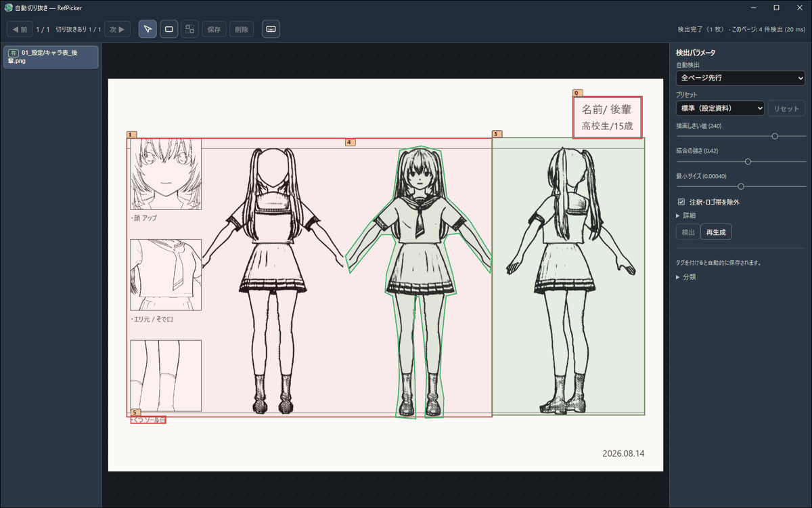Select crop region label 0
Viewport: 812px width, 508px height.
point(577,93)
